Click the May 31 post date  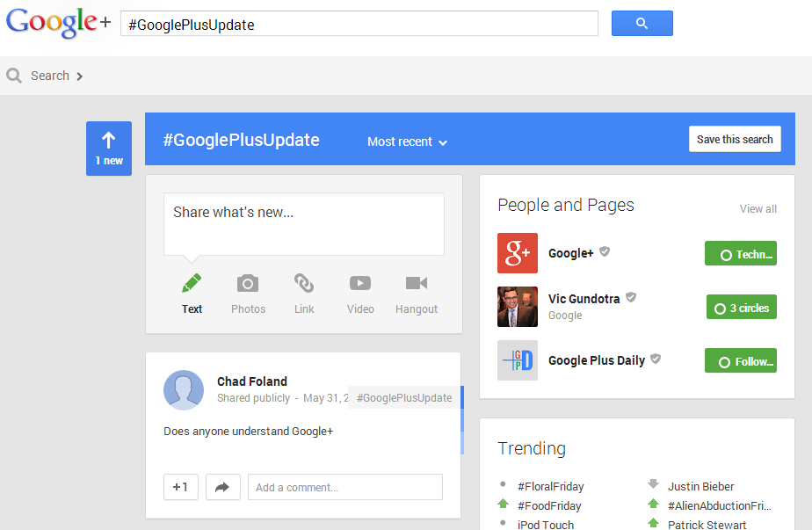click(x=326, y=398)
